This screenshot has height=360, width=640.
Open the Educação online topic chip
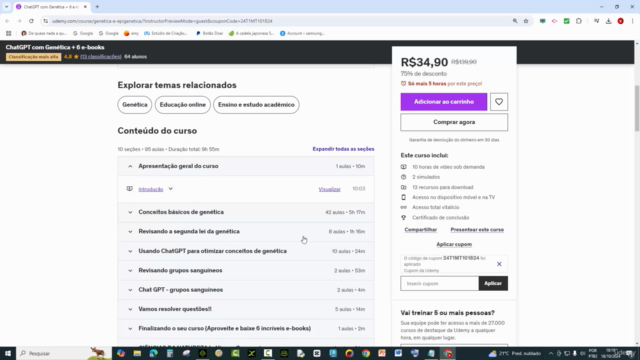(x=182, y=105)
